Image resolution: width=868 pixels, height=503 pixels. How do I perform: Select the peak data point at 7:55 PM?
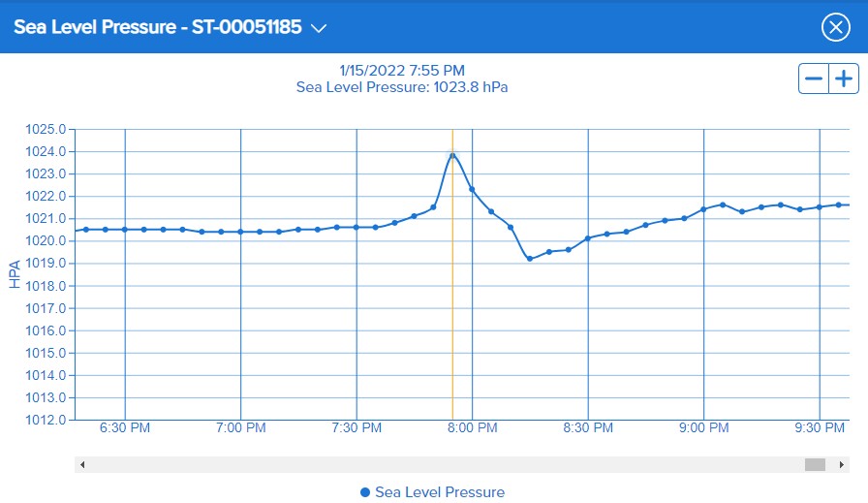pyautogui.click(x=452, y=155)
